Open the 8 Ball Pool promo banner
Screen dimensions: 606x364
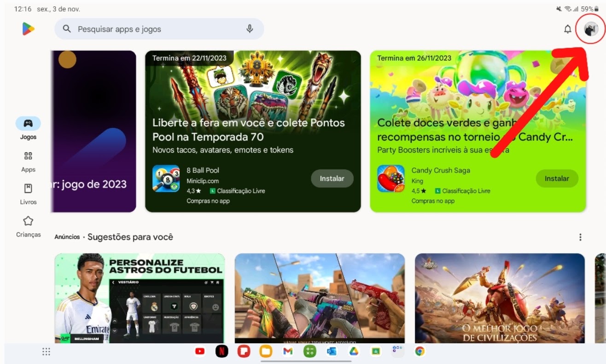(x=253, y=131)
